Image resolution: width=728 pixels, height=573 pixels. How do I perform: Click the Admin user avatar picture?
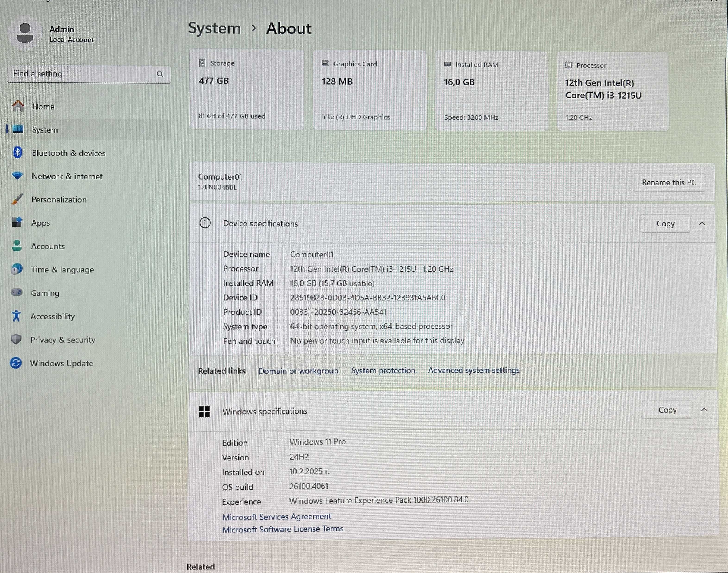tap(25, 33)
